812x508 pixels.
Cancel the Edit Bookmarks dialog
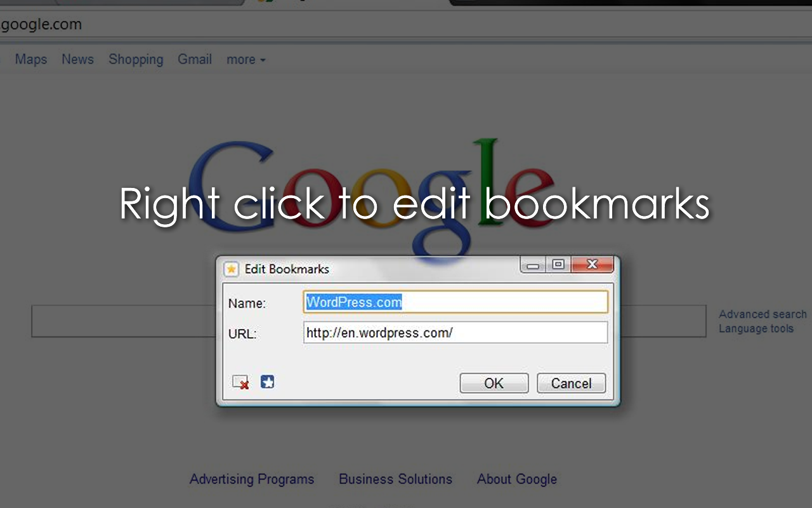571,383
